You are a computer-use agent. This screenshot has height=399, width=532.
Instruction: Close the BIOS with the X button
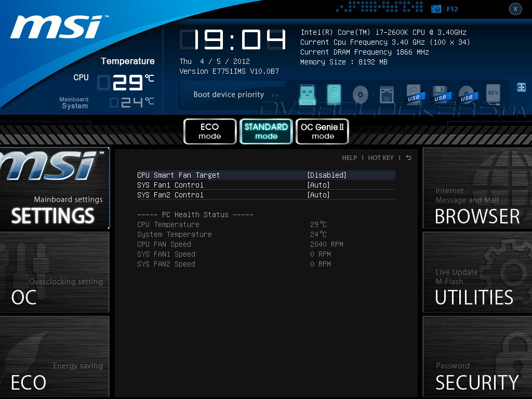pyautogui.click(x=515, y=9)
